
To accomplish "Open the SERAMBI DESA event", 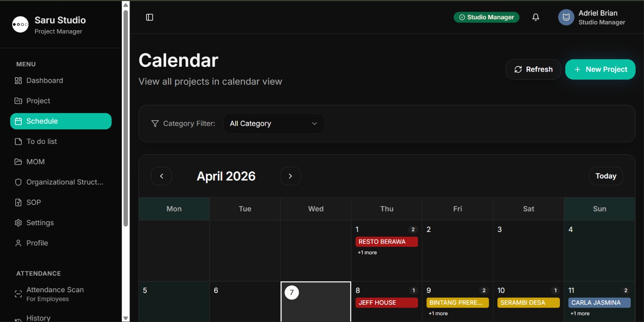I will (x=528, y=303).
